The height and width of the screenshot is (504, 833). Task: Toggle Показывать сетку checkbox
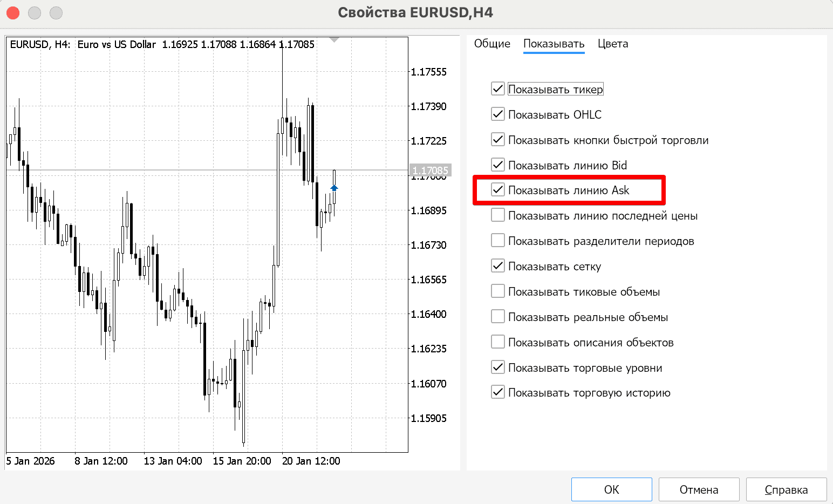coord(498,266)
